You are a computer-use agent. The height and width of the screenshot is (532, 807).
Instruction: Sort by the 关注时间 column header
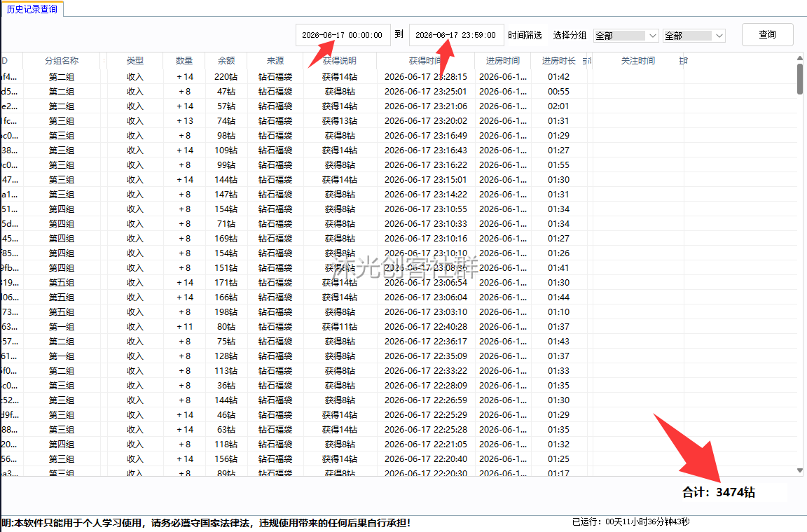pos(638,61)
